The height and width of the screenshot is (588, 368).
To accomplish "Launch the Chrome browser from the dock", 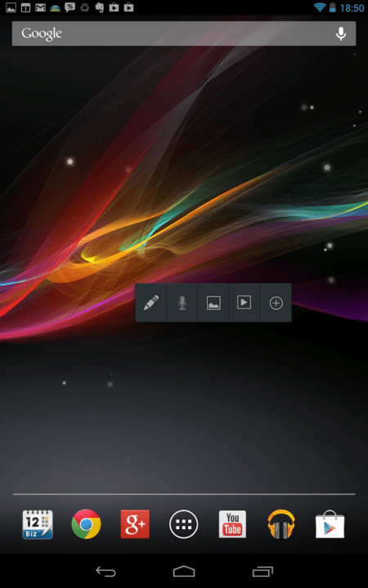I will point(87,524).
